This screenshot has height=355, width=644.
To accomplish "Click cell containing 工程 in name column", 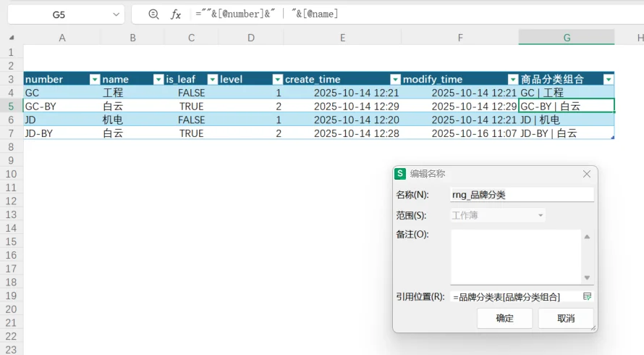I will click(x=132, y=93).
